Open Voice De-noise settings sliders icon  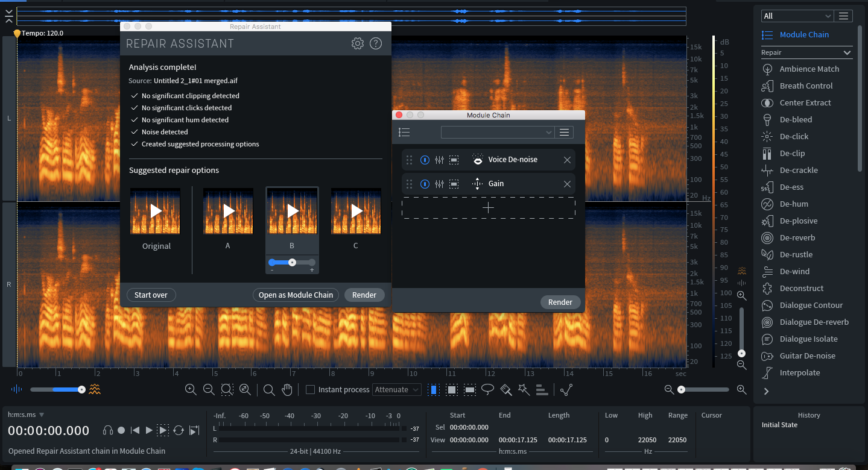(x=439, y=160)
